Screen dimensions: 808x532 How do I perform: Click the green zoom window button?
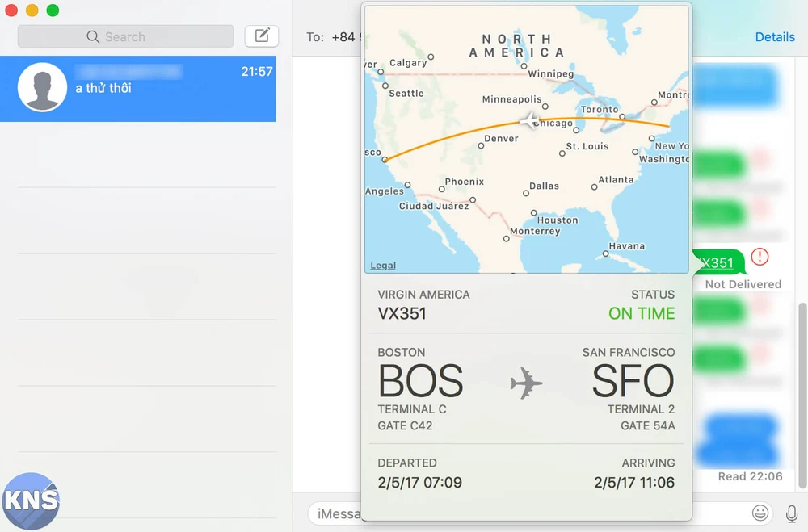pyautogui.click(x=53, y=10)
